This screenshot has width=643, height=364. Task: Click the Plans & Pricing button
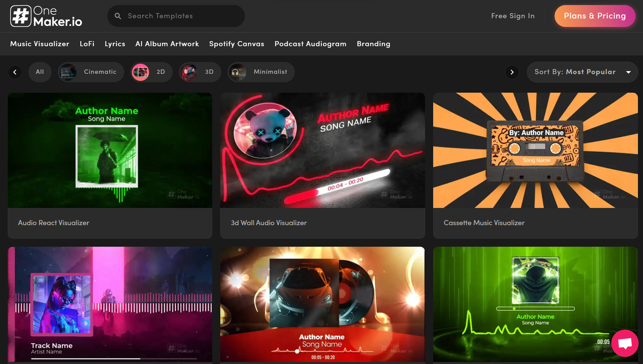point(595,16)
